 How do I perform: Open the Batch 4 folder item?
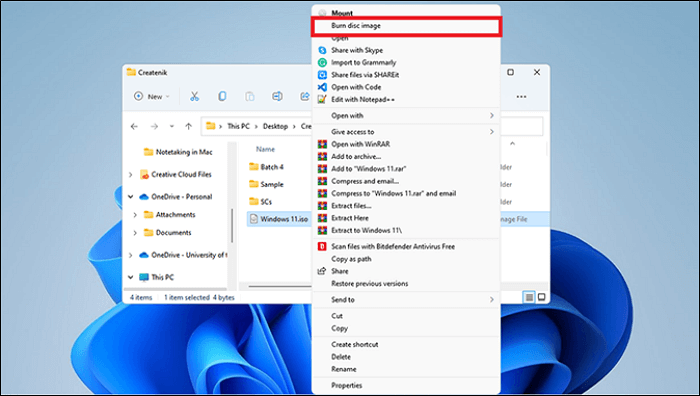tap(272, 167)
